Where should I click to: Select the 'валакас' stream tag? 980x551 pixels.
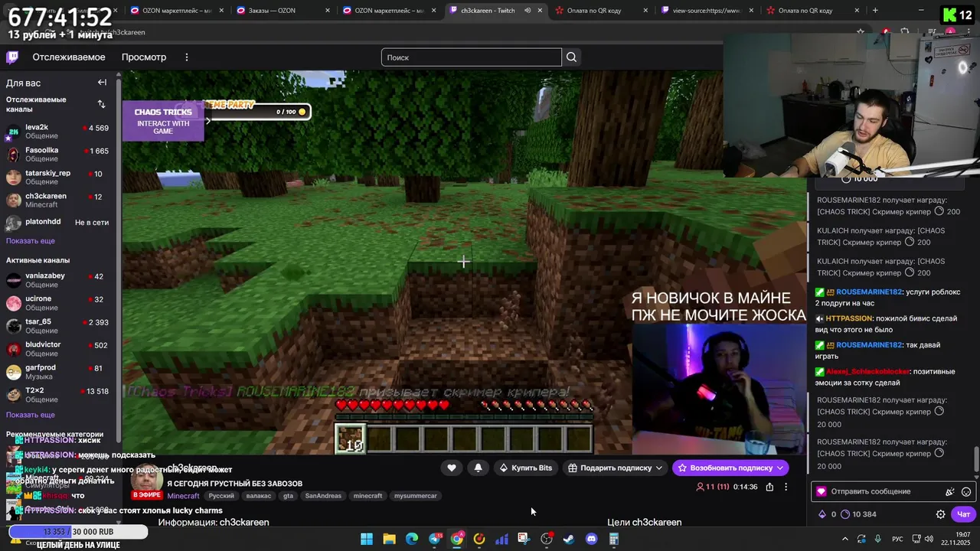(259, 496)
